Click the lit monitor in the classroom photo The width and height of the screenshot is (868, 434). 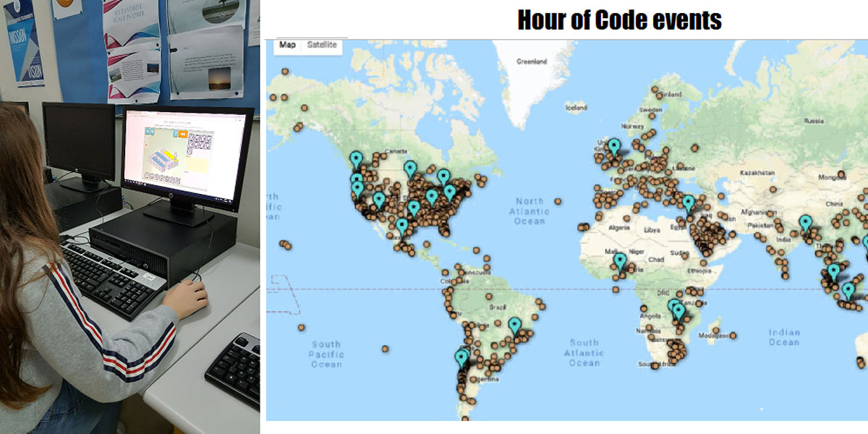click(185, 156)
